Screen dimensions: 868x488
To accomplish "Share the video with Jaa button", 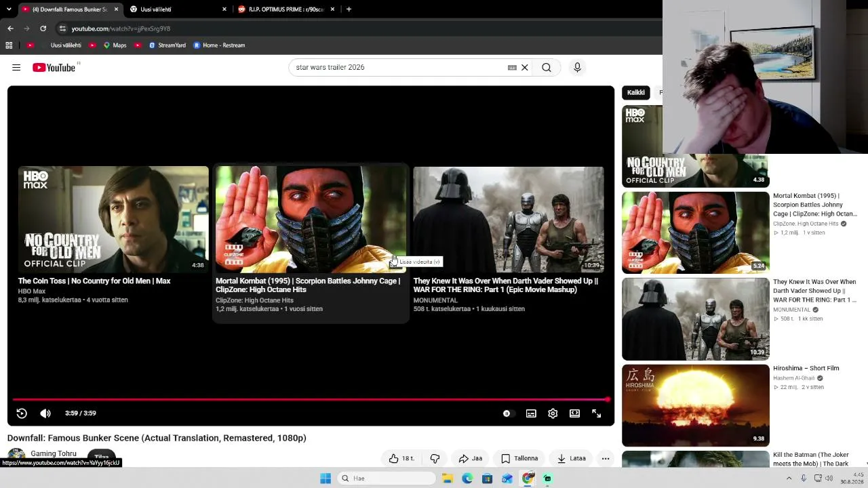I will [470, 458].
